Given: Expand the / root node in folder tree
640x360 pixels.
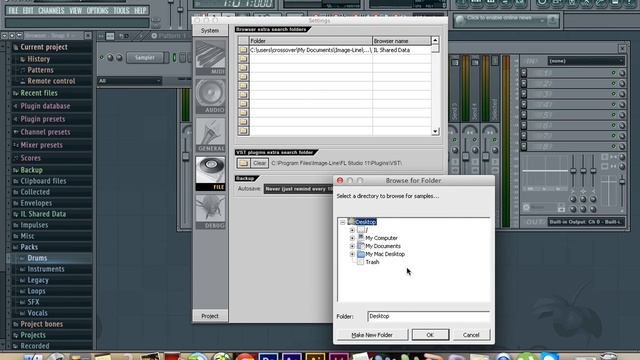Looking at the screenshot, I should pyautogui.click(x=352, y=230).
